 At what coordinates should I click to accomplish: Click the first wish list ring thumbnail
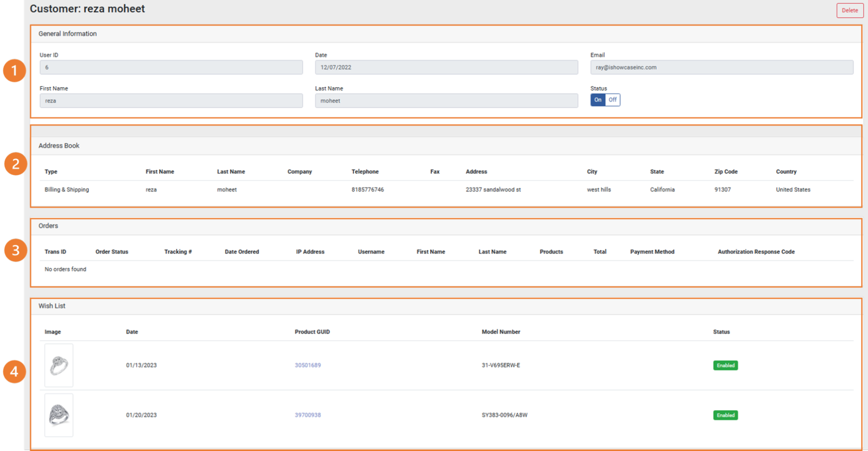point(59,365)
